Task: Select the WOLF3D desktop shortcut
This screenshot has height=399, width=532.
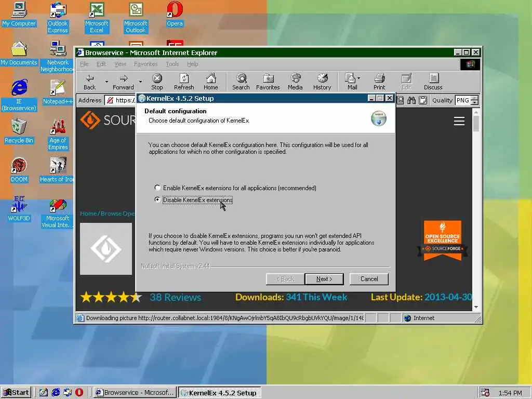Action: (x=19, y=209)
